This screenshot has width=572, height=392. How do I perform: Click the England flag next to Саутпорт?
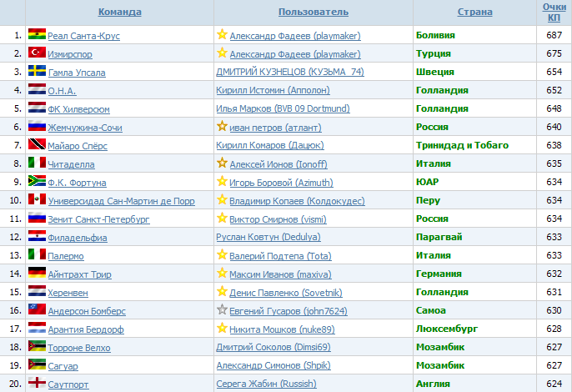coord(37,384)
